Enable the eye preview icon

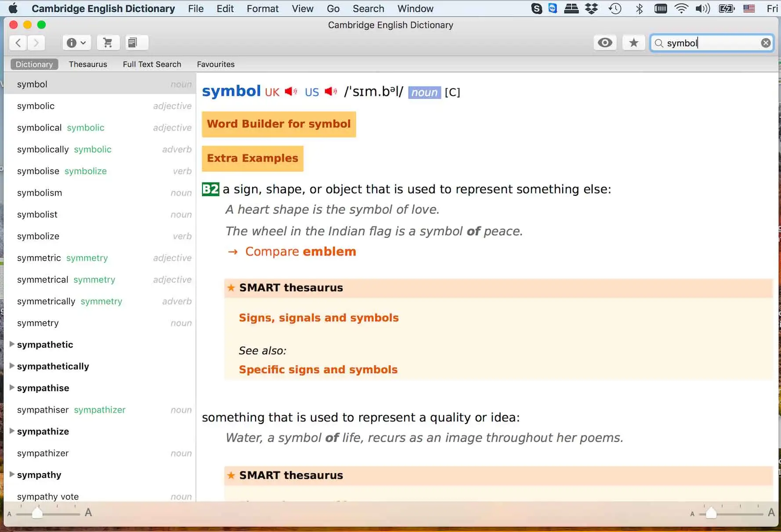605,43
